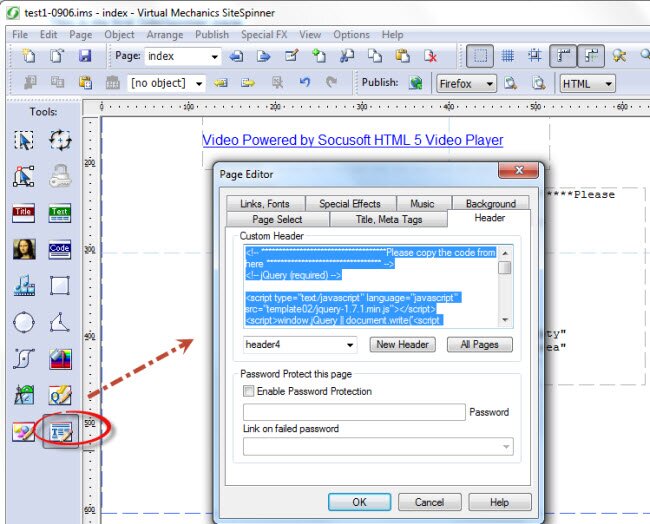
Task: Select the Rotate tool
Action: pyautogui.click(x=60, y=141)
